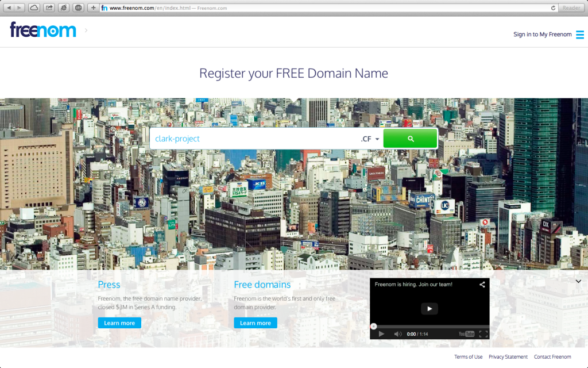Open video on YouTube via the YouTube logo
This screenshot has width=588, height=368.
click(466, 334)
